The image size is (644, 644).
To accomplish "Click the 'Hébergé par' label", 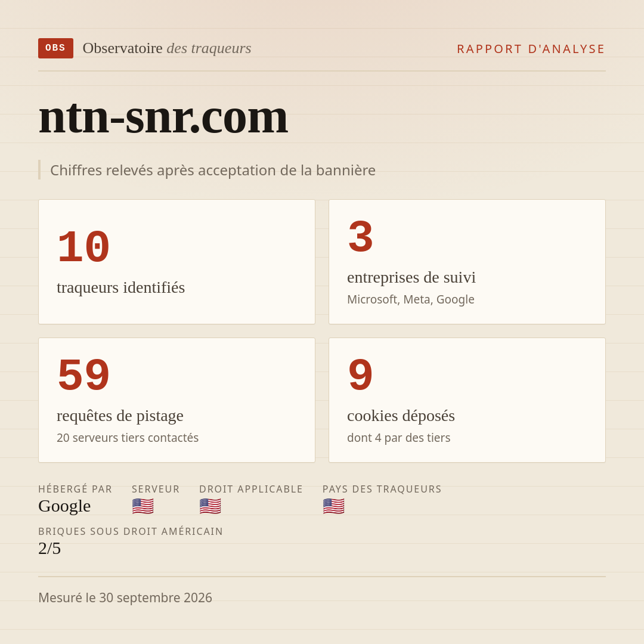I will point(75,489).
